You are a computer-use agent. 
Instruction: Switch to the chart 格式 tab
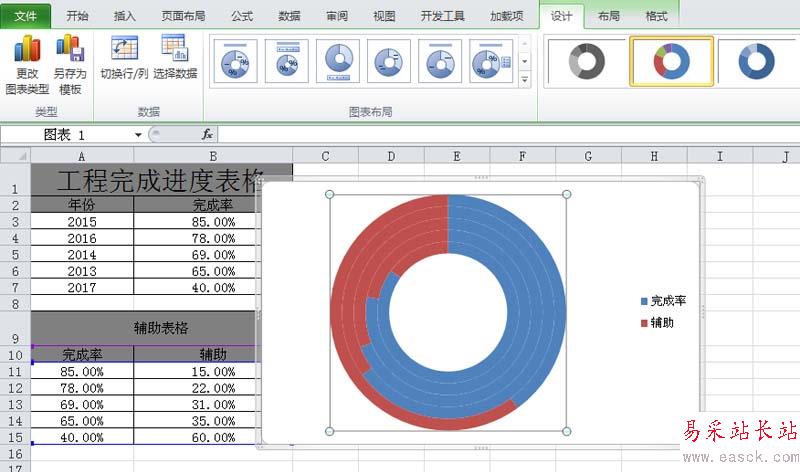656,16
